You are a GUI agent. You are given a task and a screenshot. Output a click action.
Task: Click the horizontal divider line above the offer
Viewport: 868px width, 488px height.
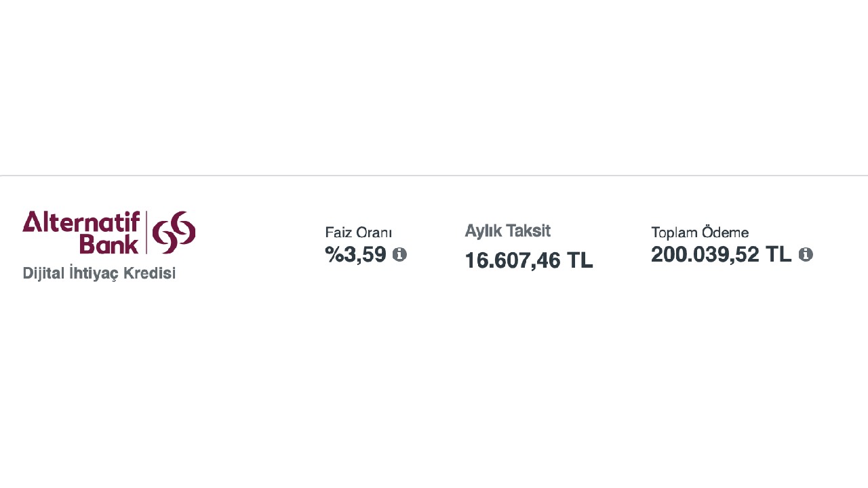click(434, 176)
